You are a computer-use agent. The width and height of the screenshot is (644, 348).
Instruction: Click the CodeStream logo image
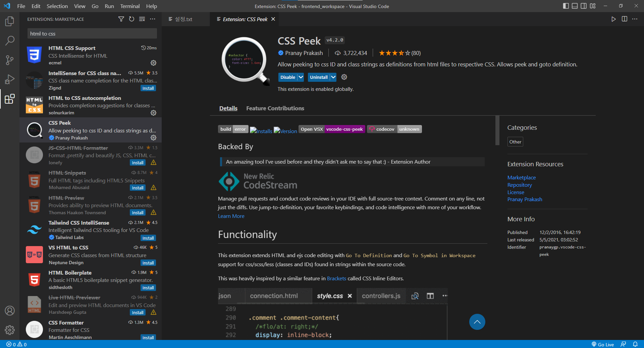(x=258, y=181)
